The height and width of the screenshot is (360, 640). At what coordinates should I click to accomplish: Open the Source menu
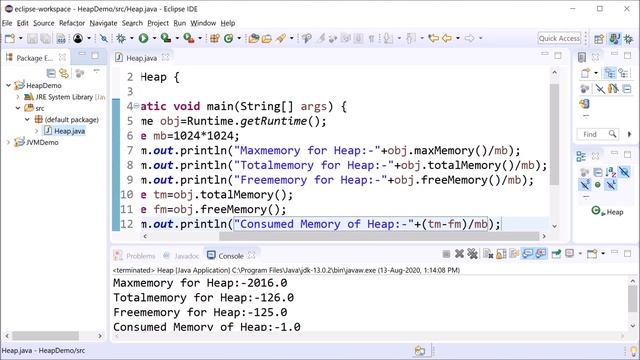coord(44,23)
